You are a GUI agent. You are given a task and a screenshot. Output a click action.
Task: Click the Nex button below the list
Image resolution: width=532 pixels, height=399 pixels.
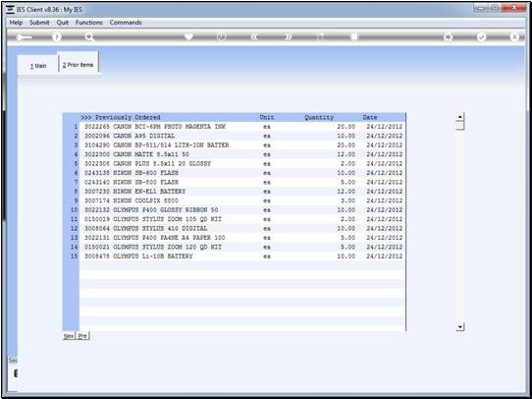pyautogui.click(x=69, y=336)
